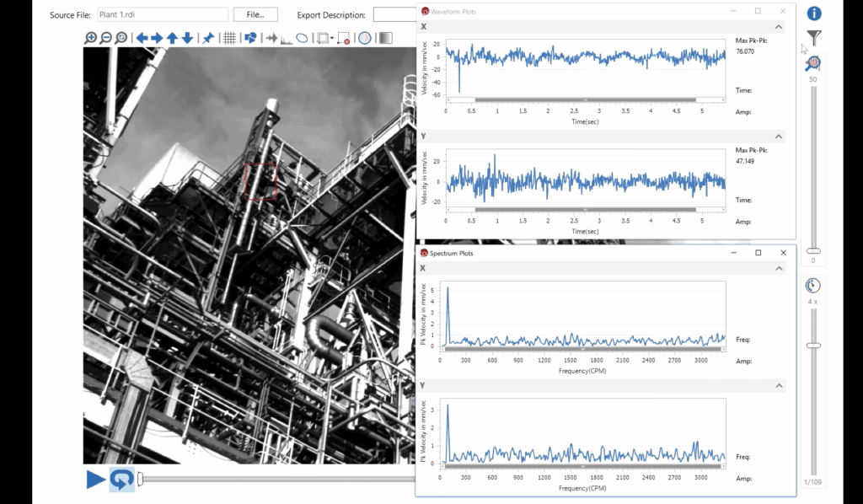
Task: Click the blue pushpin icon
Action: [x=207, y=38]
